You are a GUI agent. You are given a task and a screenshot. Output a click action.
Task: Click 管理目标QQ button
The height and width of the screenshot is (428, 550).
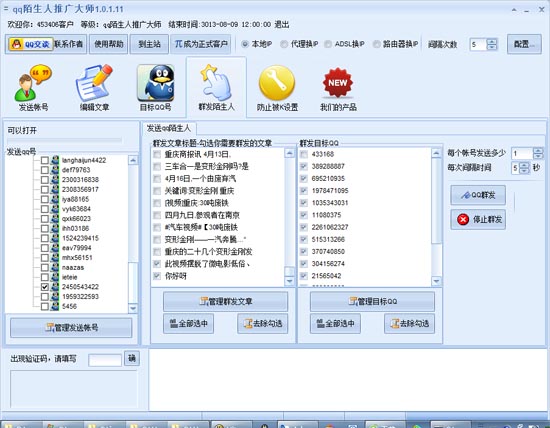tap(372, 301)
